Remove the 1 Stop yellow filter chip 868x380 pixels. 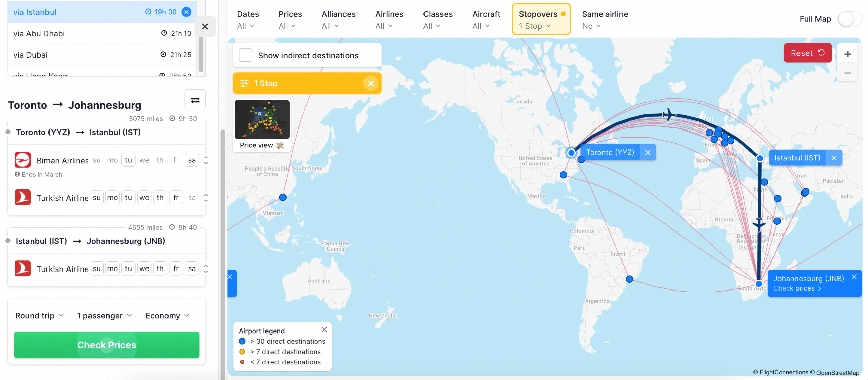click(x=371, y=83)
